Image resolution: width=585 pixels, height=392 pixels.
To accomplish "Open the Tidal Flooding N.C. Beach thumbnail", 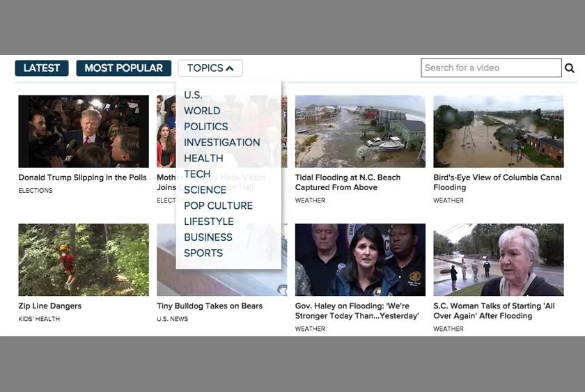I will 360,132.
